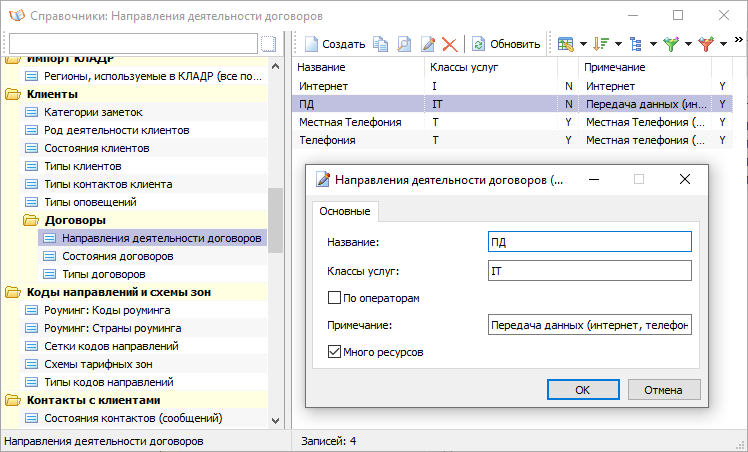
Task: Collapse the Клиенты folder
Action: [13, 94]
